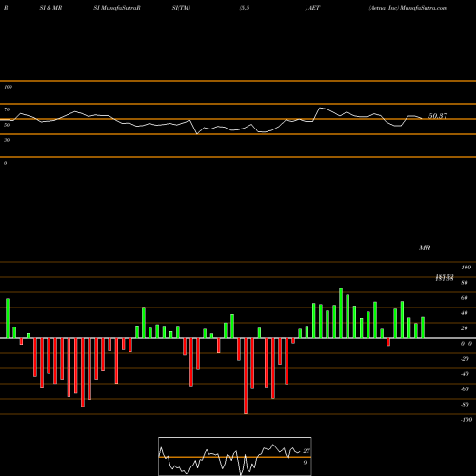
Task: Select the MR label above the histogram
Action: [425, 248]
